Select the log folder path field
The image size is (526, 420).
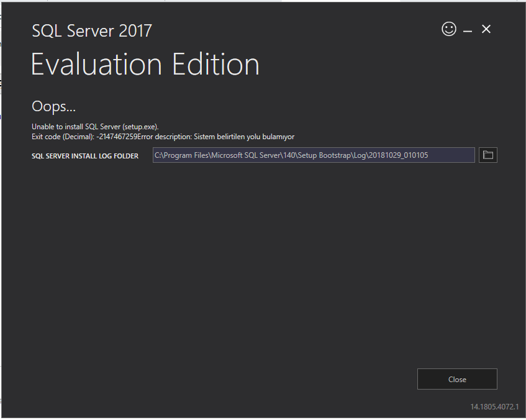314,155
